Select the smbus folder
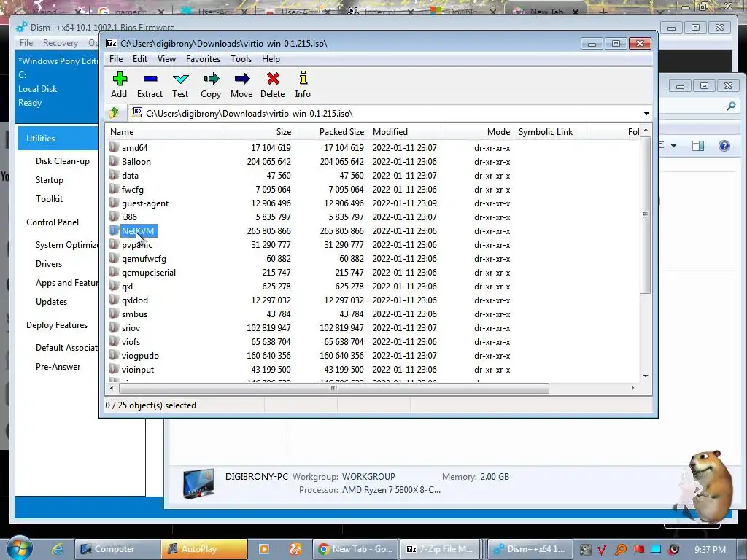 click(x=134, y=314)
